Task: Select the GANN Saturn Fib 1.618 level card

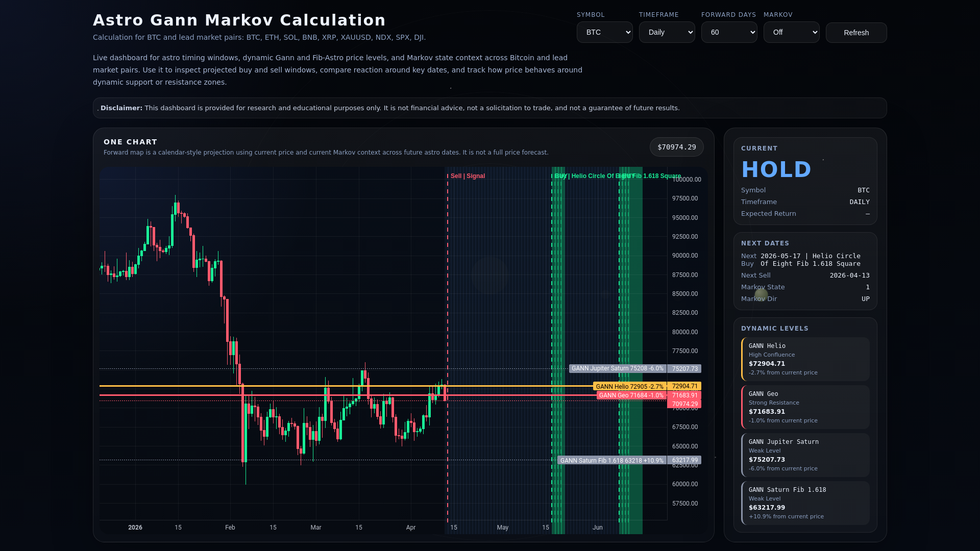Action: point(805,503)
